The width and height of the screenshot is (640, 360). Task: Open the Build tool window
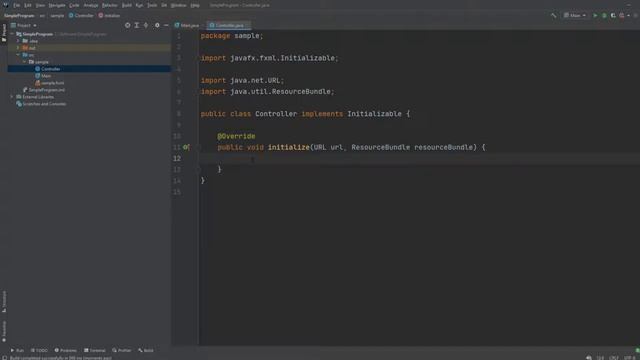[x=146, y=350]
